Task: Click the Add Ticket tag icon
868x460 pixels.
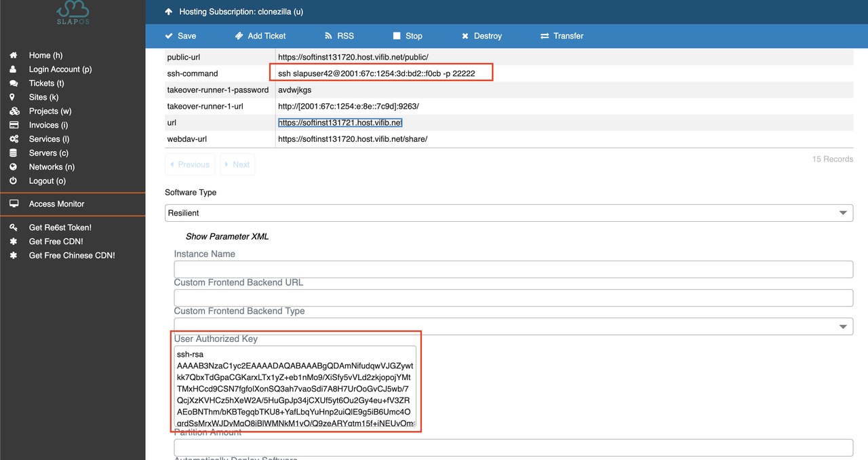Action: pos(239,36)
